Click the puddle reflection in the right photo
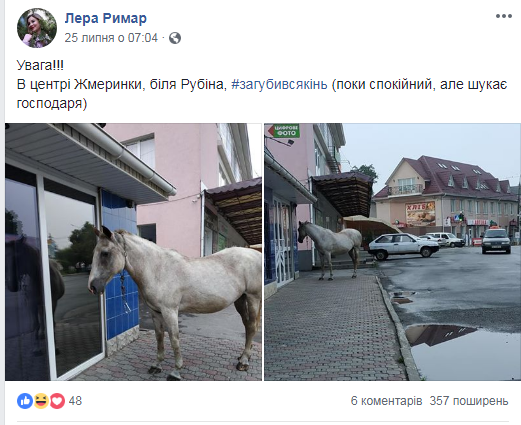 click(462, 352)
